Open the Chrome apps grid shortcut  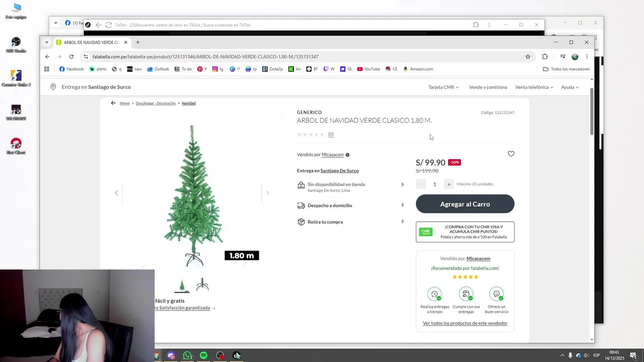click(x=47, y=69)
